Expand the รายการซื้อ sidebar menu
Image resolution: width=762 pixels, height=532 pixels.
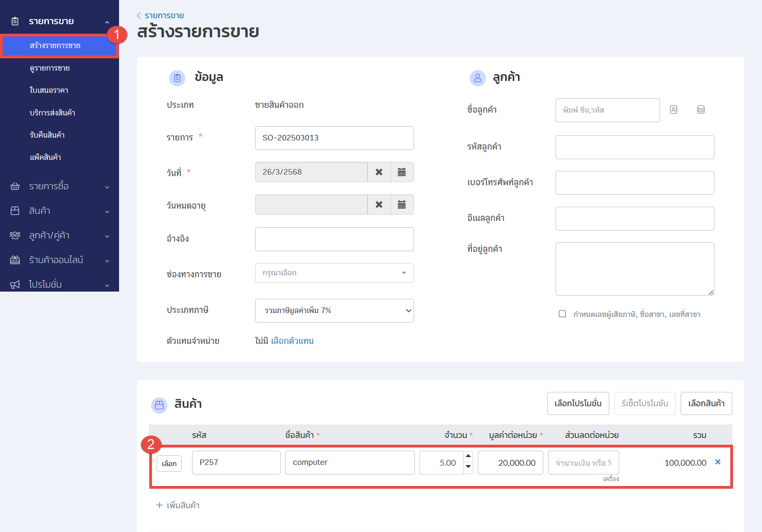tap(107, 187)
